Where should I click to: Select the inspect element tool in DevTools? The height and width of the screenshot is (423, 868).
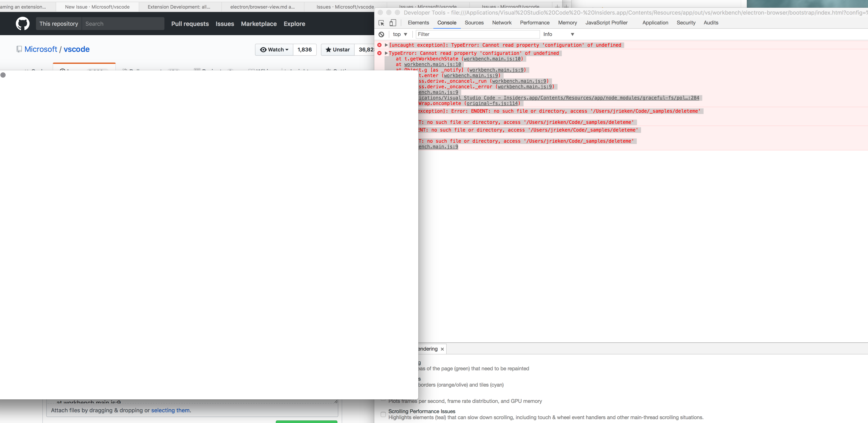[381, 22]
